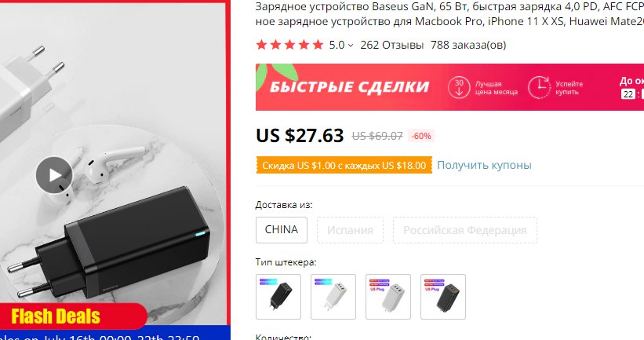The image size is (644, 340).
Task: Expand the 5.0 rating dropdown arrow
Action: click(x=351, y=46)
